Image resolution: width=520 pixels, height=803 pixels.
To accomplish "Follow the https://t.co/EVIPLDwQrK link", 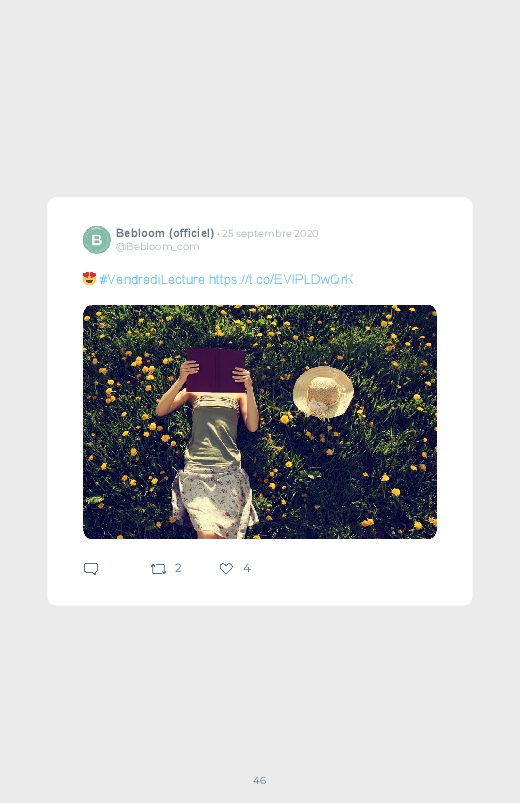I will (281, 279).
